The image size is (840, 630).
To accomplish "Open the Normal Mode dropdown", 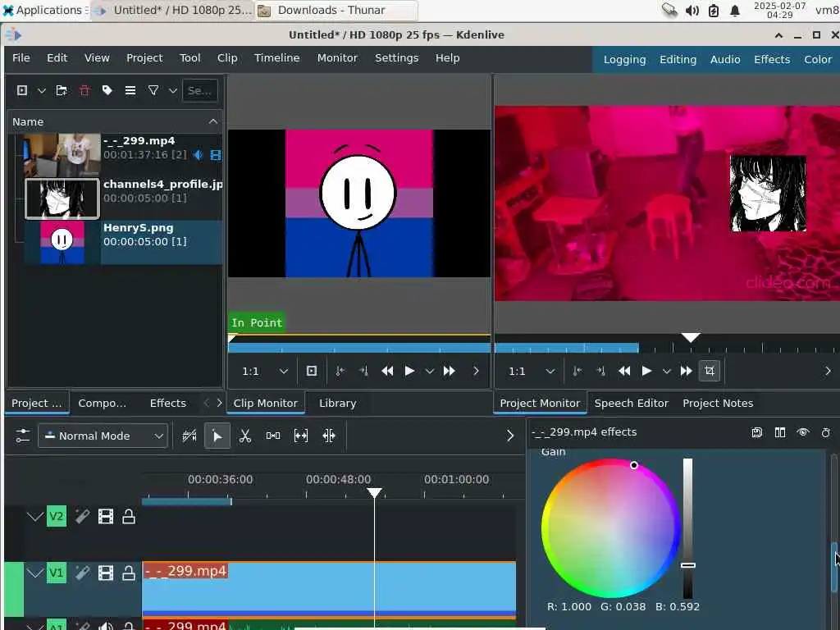I will tap(103, 436).
